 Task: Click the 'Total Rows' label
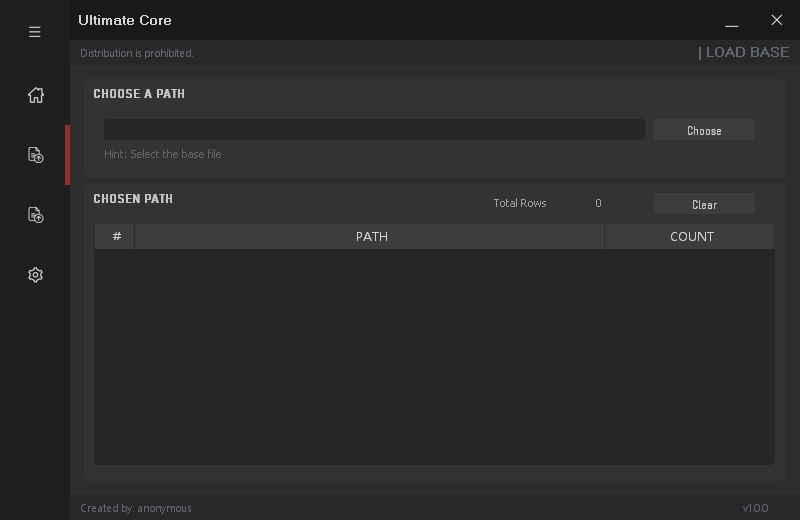tap(520, 203)
